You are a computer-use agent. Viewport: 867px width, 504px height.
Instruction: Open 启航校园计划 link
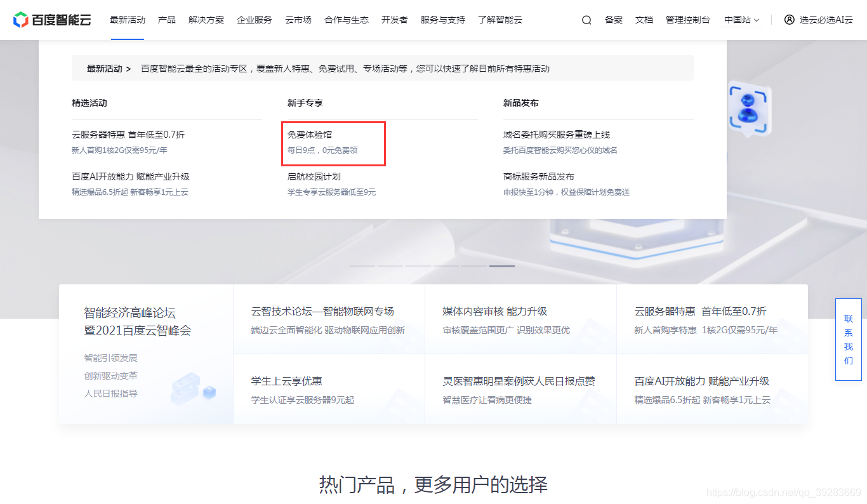click(x=314, y=176)
